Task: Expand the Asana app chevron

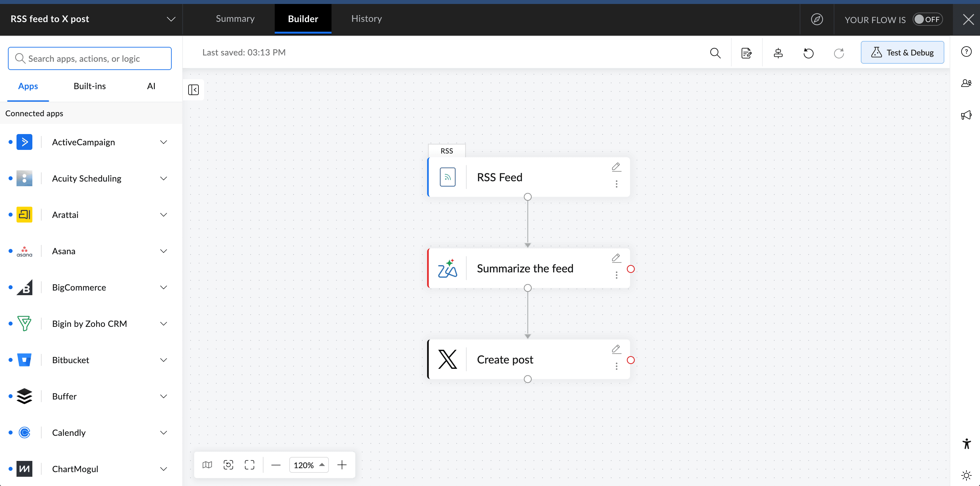Action: (x=163, y=251)
